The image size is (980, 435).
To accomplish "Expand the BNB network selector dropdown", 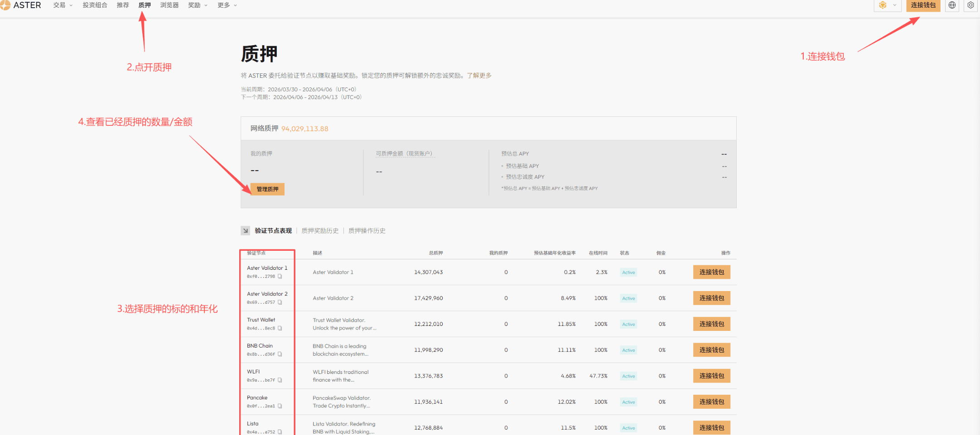I will (887, 5).
